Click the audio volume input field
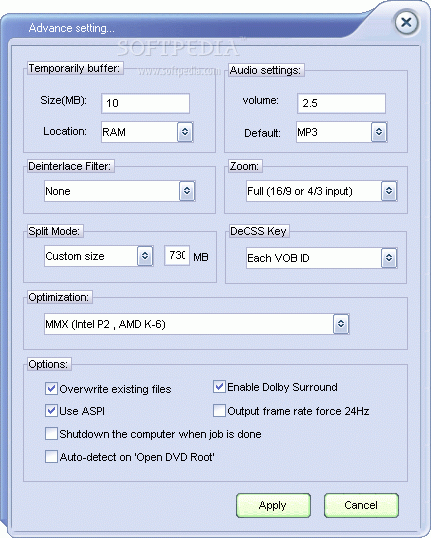431x538 pixels. (x=341, y=103)
